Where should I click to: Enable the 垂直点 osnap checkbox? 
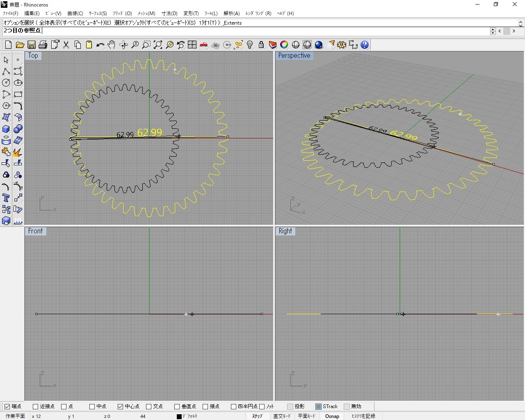click(177, 406)
